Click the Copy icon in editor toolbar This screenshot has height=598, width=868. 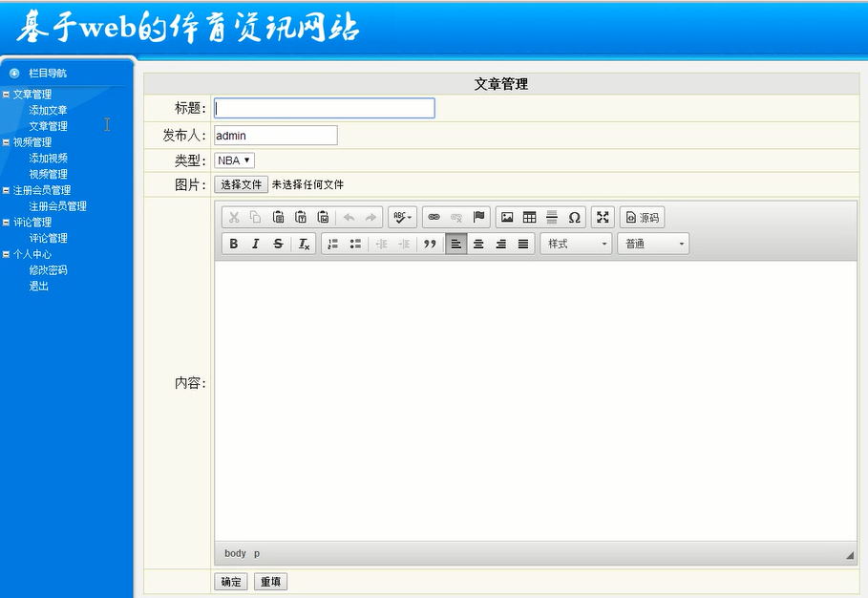pos(256,217)
